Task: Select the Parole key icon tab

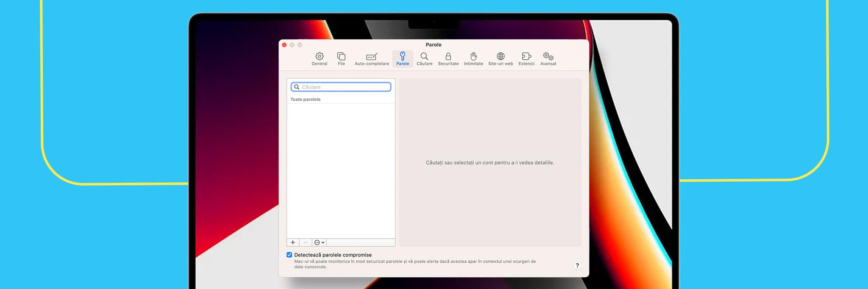Action: [402, 59]
